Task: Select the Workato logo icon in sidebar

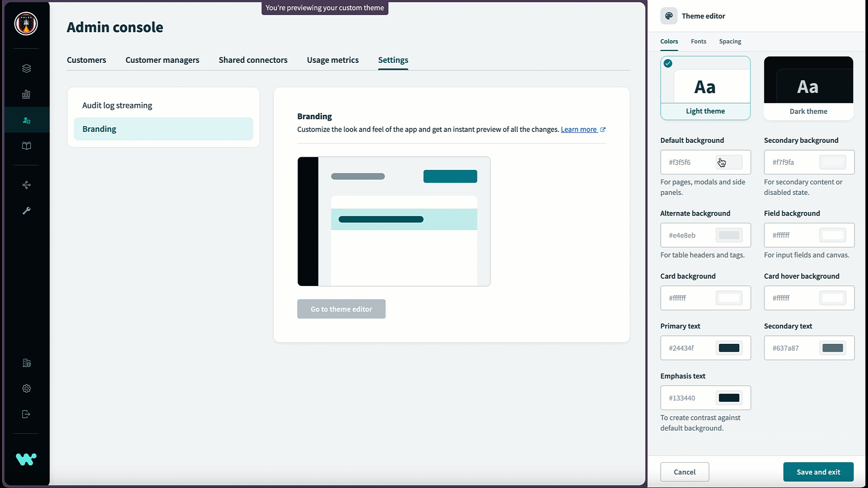Action: (x=26, y=459)
